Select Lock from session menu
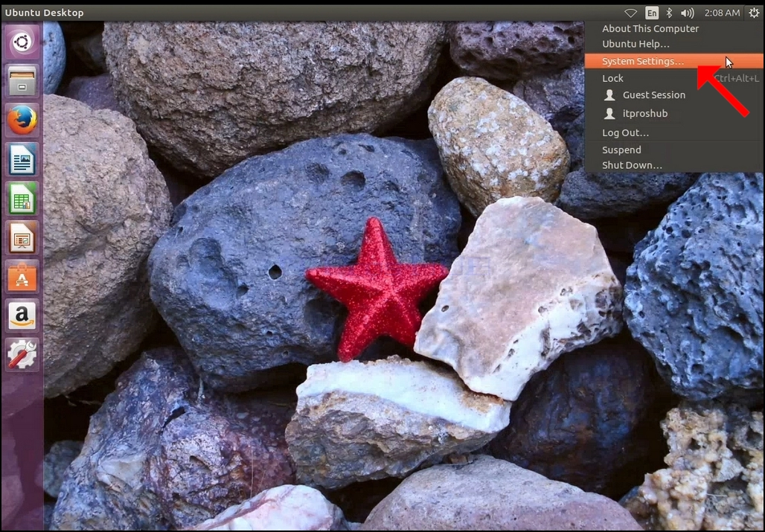Screen dimensions: 765x532 point(674,78)
